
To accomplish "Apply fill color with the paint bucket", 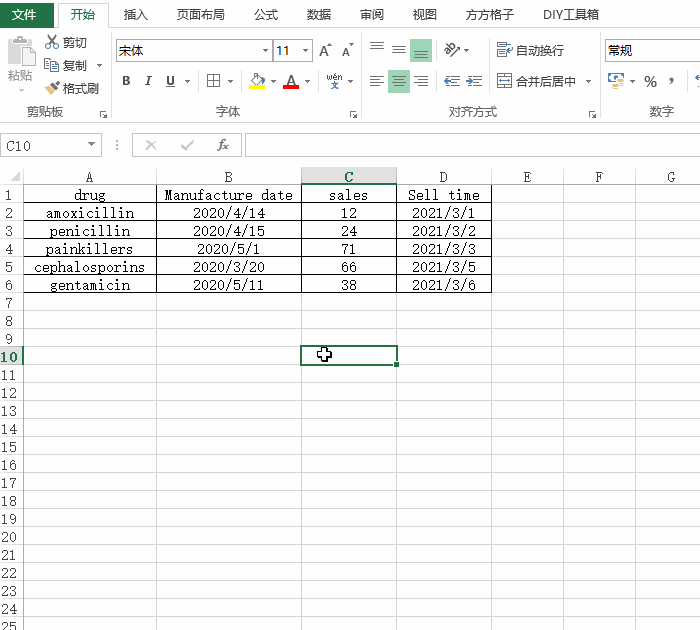I will click(x=257, y=81).
